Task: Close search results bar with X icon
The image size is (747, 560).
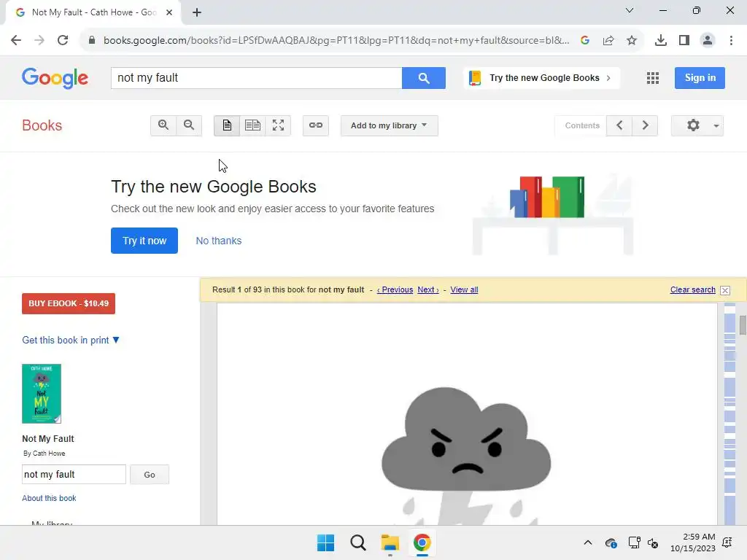Action: (725, 290)
